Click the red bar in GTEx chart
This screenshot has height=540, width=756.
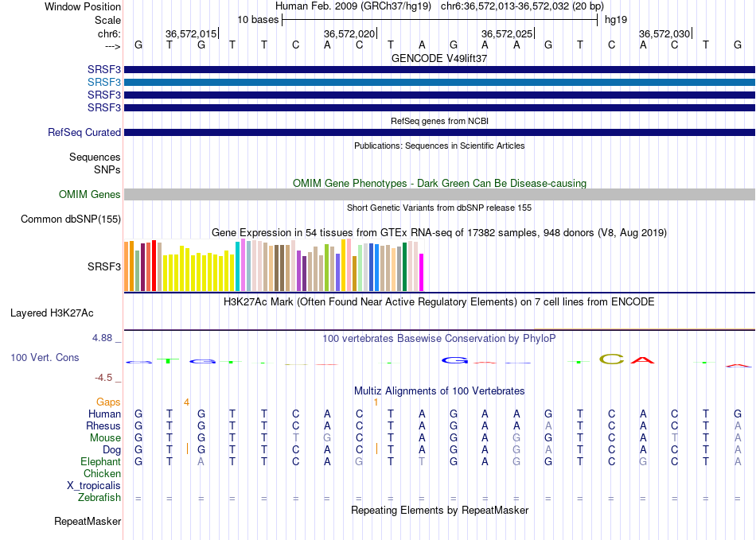pyautogui.click(x=154, y=266)
